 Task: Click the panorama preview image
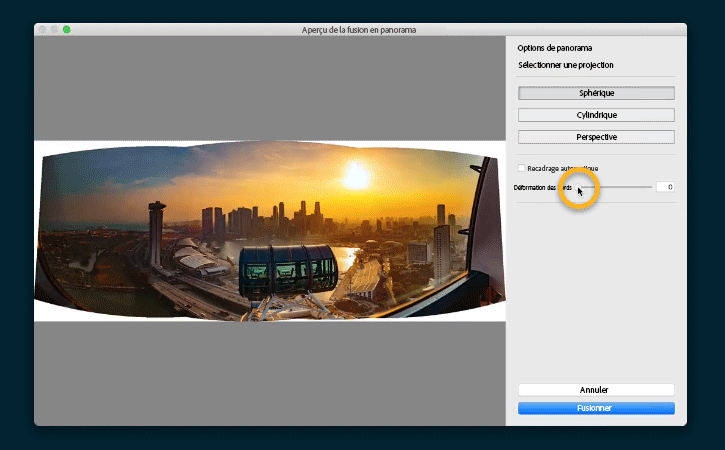pyautogui.click(x=270, y=231)
